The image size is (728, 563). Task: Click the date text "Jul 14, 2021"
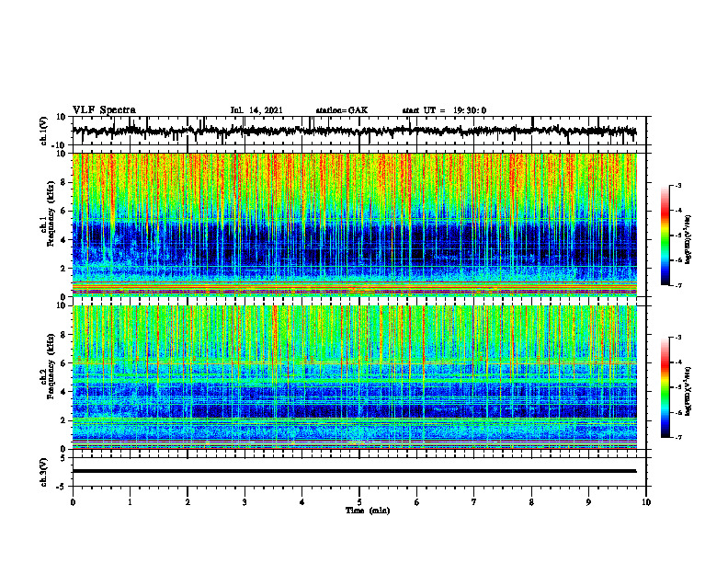pos(256,110)
